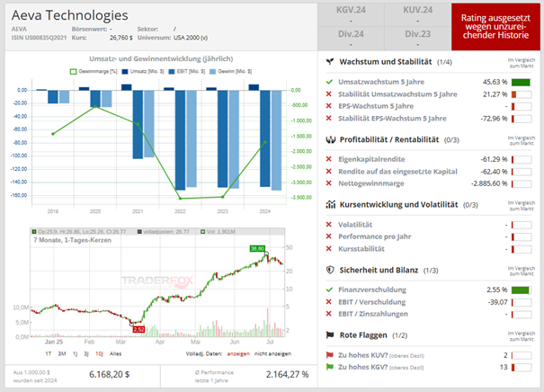
Task: Click the volladjustiert dark square in chart header
Action: pos(139,231)
